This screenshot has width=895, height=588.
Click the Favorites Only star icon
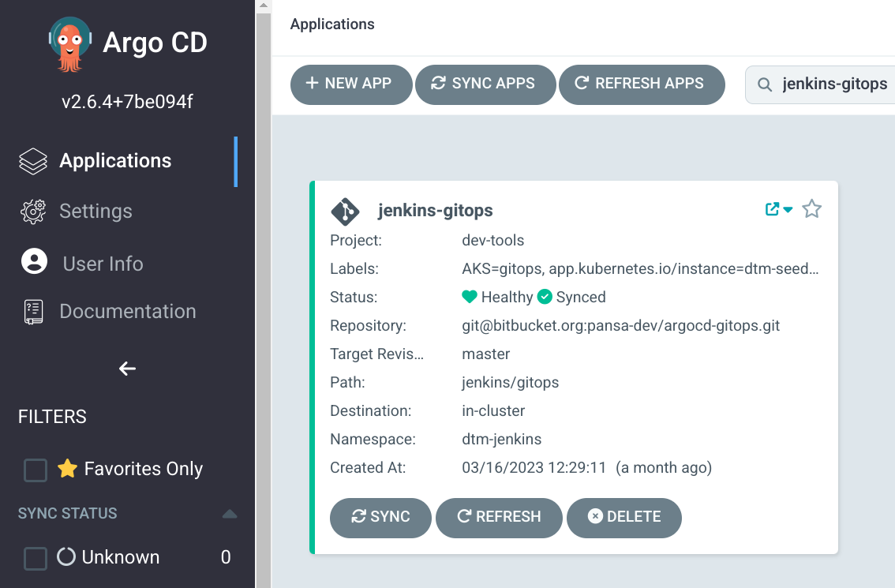(x=67, y=468)
